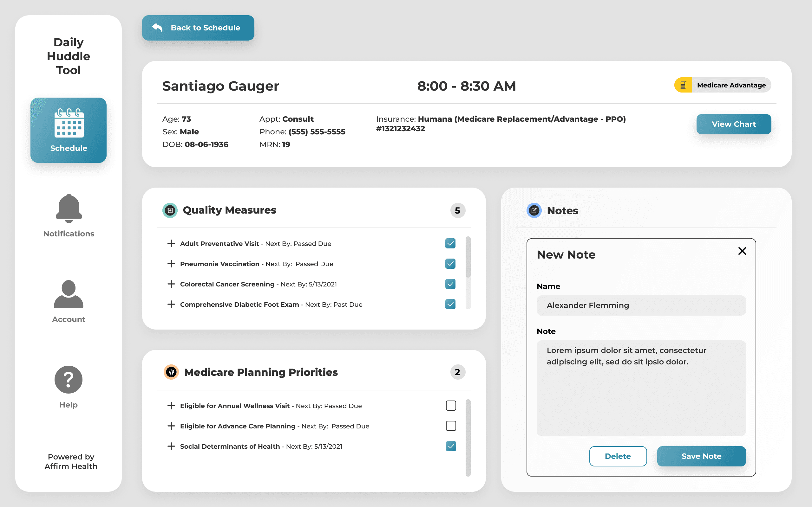Image resolution: width=812 pixels, height=507 pixels.
Task: Toggle Social Determinants of Health checkbox
Action: point(451,446)
